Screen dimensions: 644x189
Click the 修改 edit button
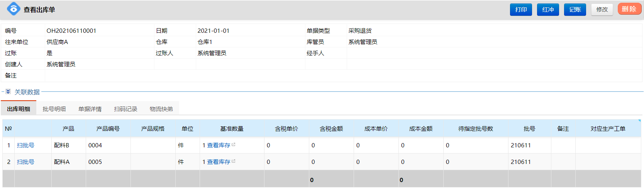[x=602, y=10]
